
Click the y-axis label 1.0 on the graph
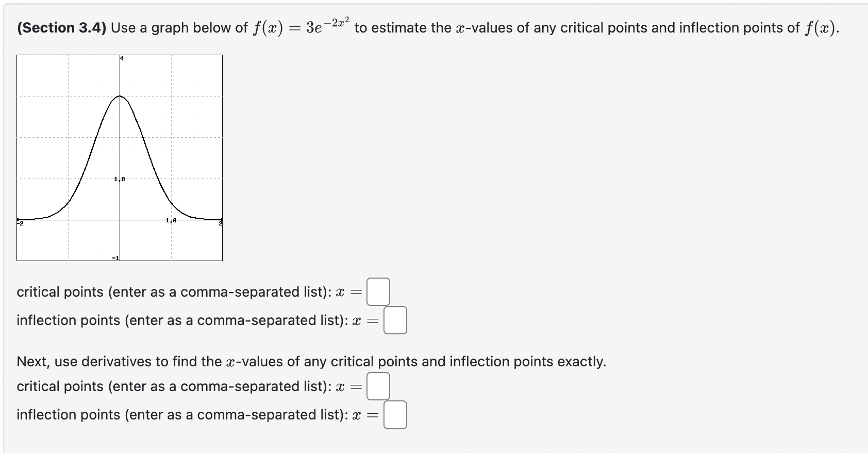click(118, 179)
